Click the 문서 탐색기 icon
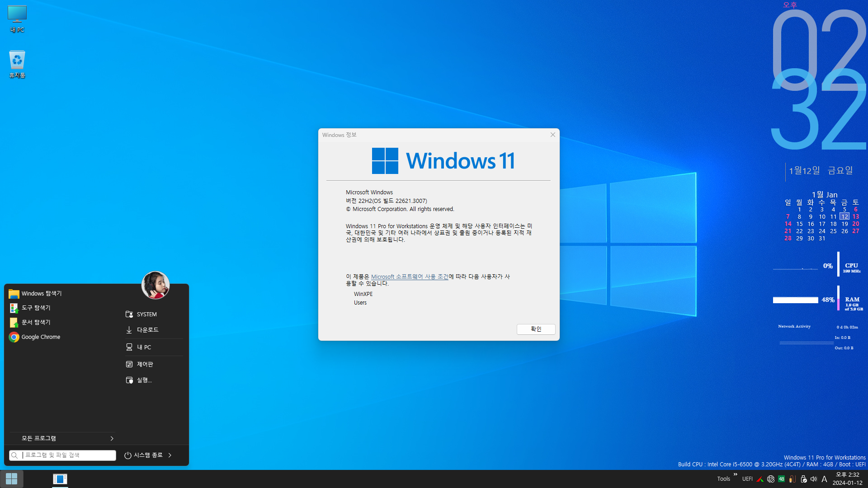The width and height of the screenshot is (868, 488). [x=14, y=323]
